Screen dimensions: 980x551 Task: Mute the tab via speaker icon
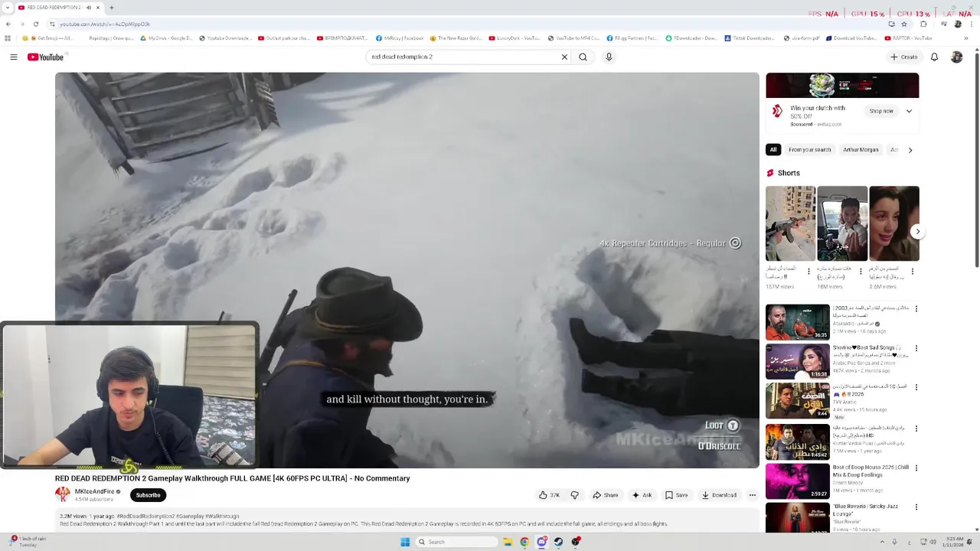point(89,8)
